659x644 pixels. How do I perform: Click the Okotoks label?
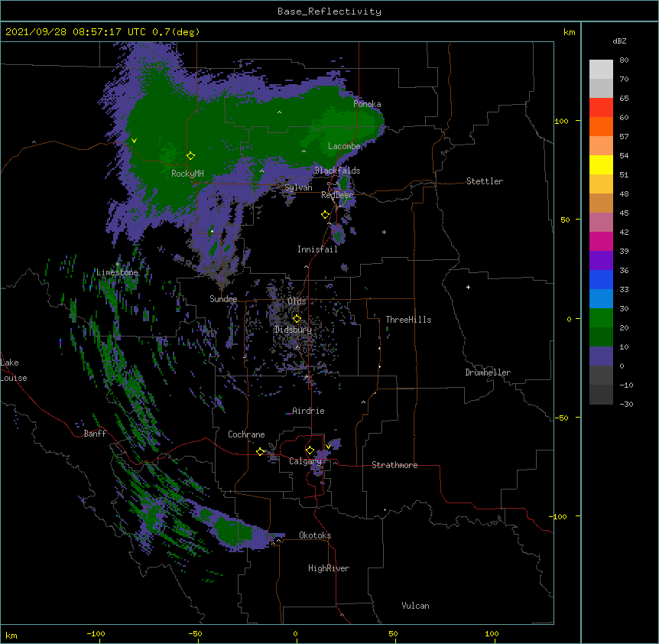315,535
